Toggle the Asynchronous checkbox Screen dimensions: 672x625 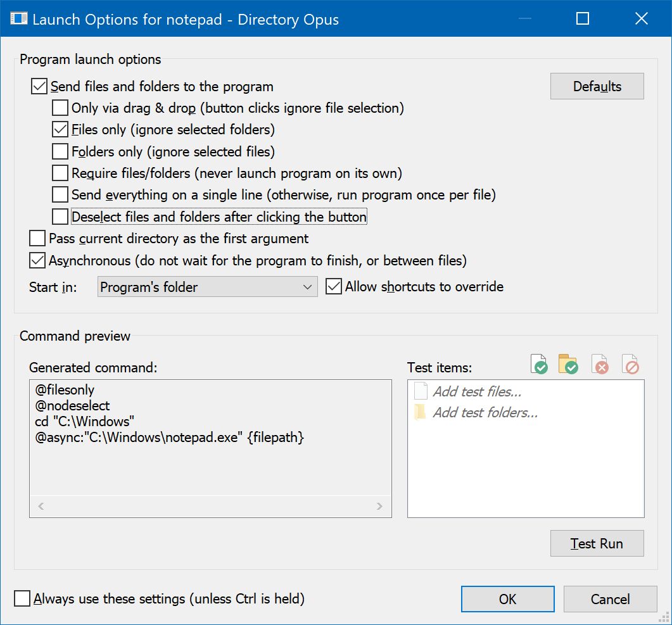[x=37, y=260]
